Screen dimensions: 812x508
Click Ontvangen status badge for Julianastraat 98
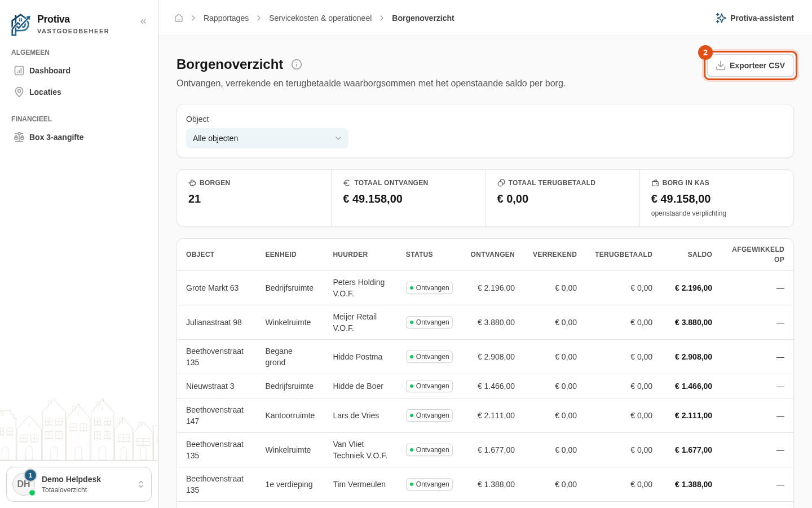[x=429, y=322]
